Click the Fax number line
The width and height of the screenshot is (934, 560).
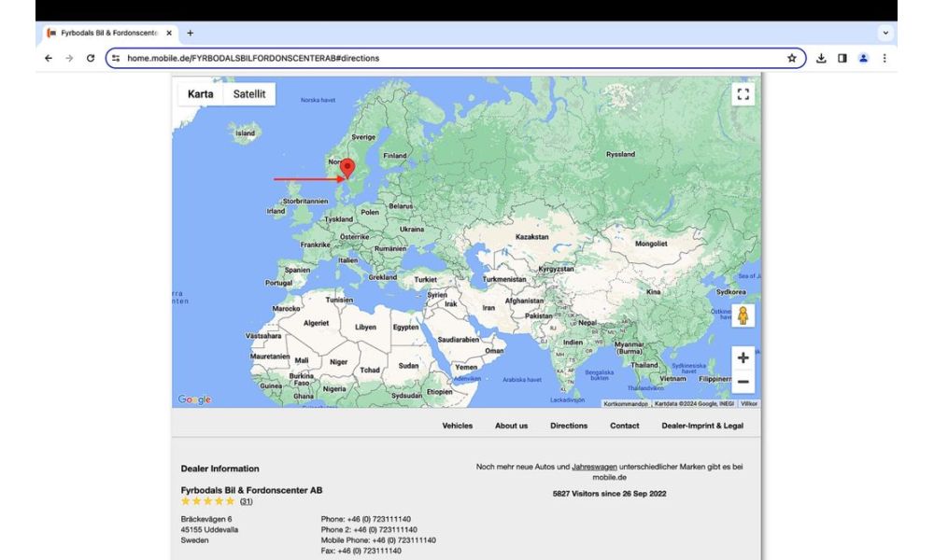(x=361, y=551)
